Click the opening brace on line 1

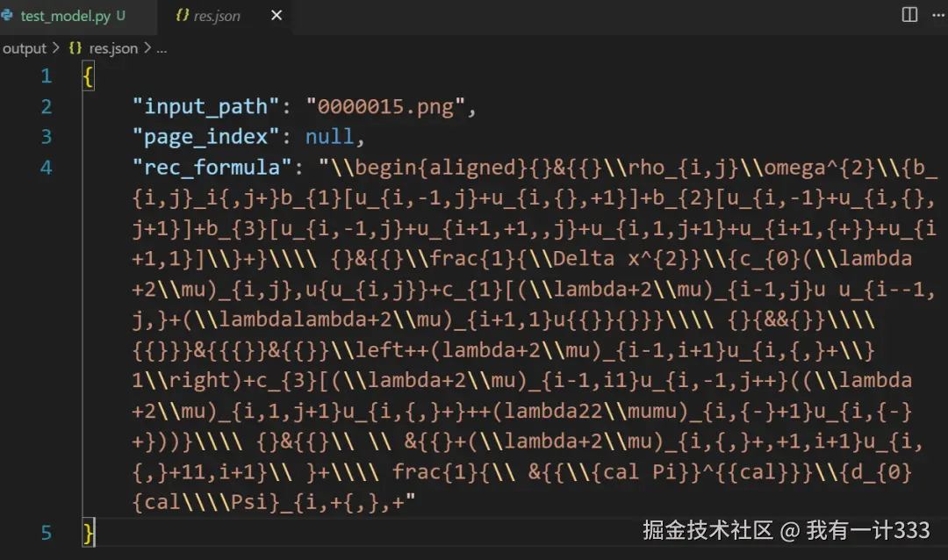[x=87, y=75]
